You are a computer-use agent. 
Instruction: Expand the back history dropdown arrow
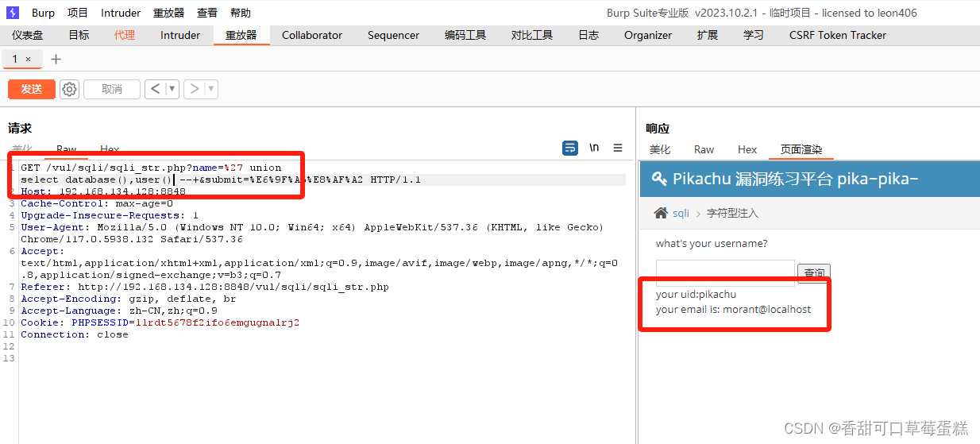172,89
